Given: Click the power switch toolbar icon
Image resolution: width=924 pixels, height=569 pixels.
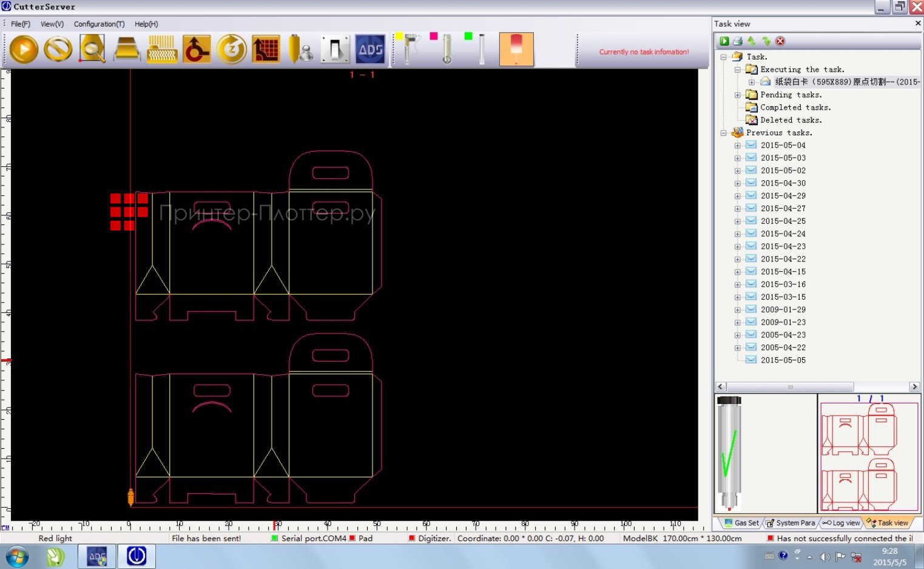Looking at the screenshot, I should (x=335, y=49).
